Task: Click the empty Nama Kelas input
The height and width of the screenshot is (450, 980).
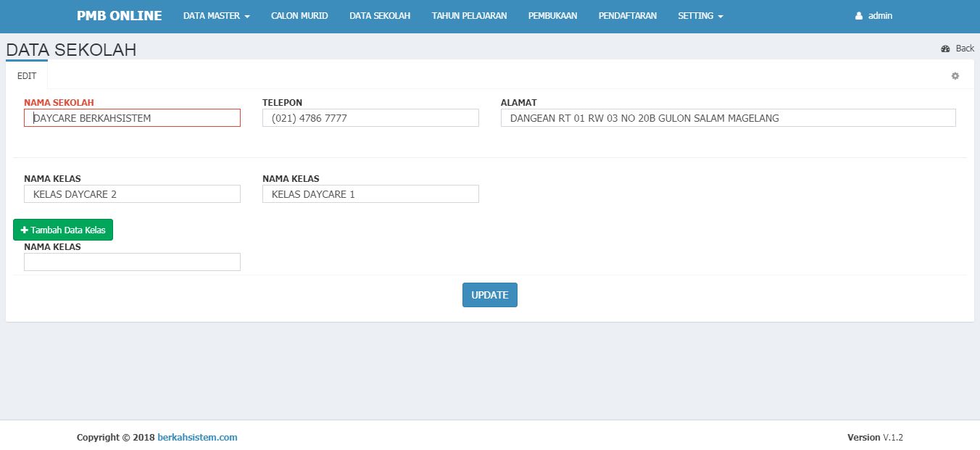Action: (132, 262)
